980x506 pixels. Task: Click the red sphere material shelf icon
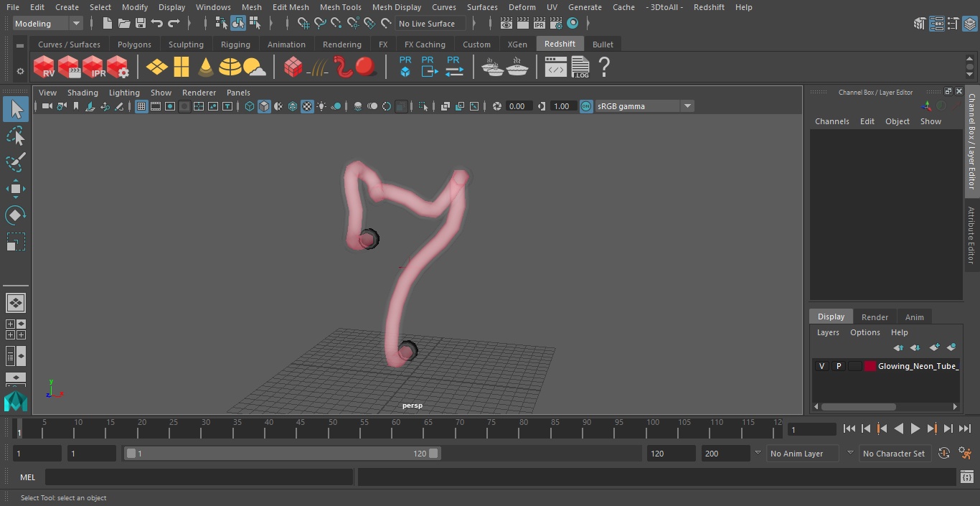tap(366, 67)
